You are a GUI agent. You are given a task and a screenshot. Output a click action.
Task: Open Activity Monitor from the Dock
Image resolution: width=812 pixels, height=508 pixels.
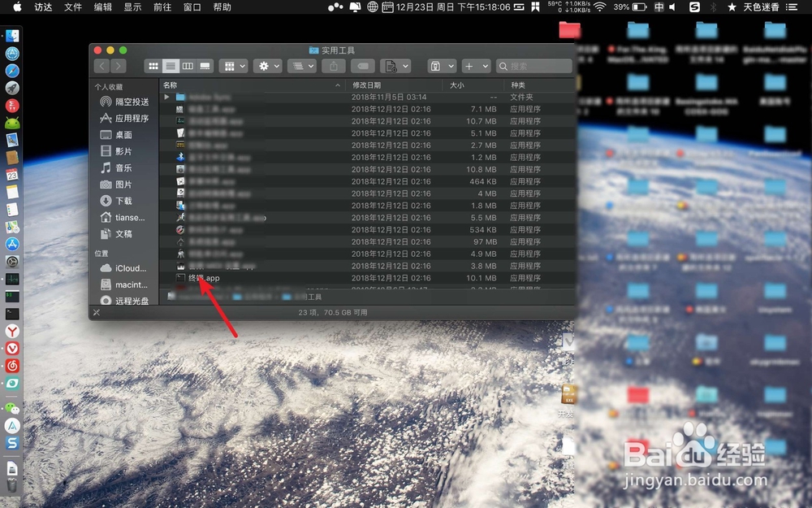click(x=12, y=279)
